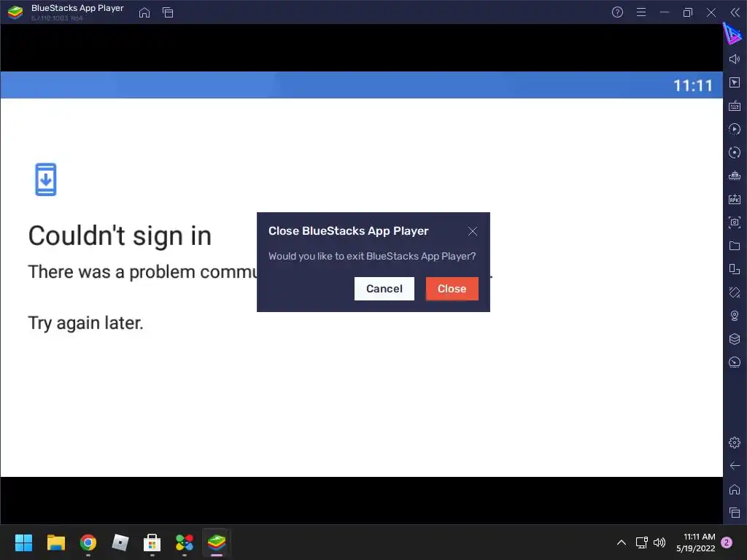The image size is (747, 560).
Task: Dismiss the dialog with its X icon
Action: coord(473,231)
